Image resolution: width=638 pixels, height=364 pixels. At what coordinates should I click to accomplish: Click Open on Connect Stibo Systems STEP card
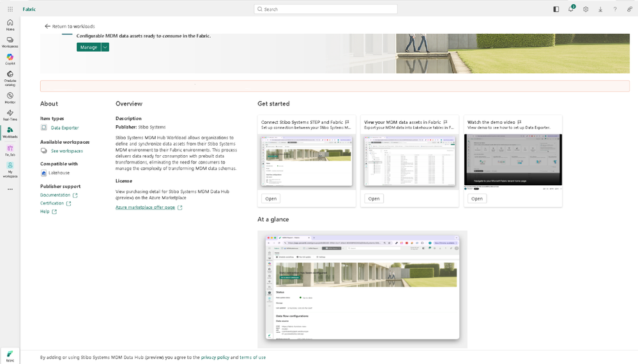pyautogui.click(x=271, y=199)
